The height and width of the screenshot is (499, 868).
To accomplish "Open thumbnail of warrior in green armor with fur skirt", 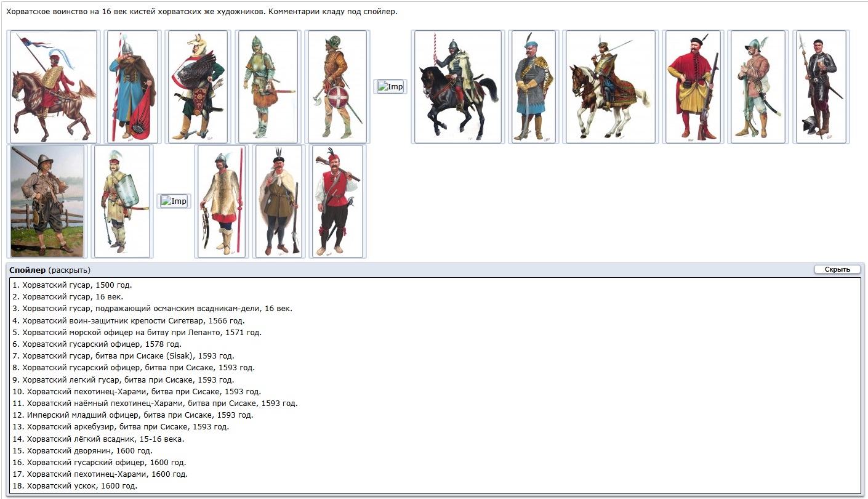I will [x=267, y=87].
